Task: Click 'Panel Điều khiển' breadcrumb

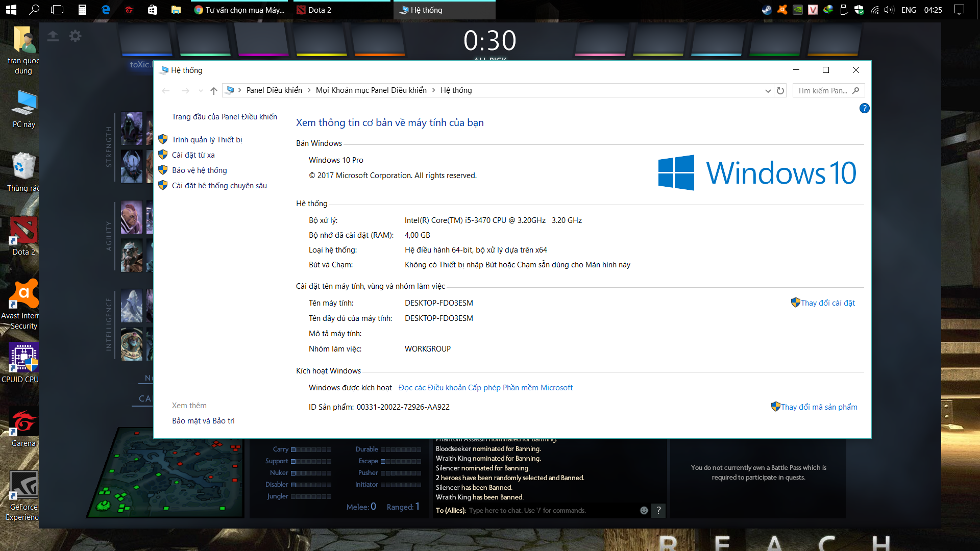Action: tap(274, 90)
